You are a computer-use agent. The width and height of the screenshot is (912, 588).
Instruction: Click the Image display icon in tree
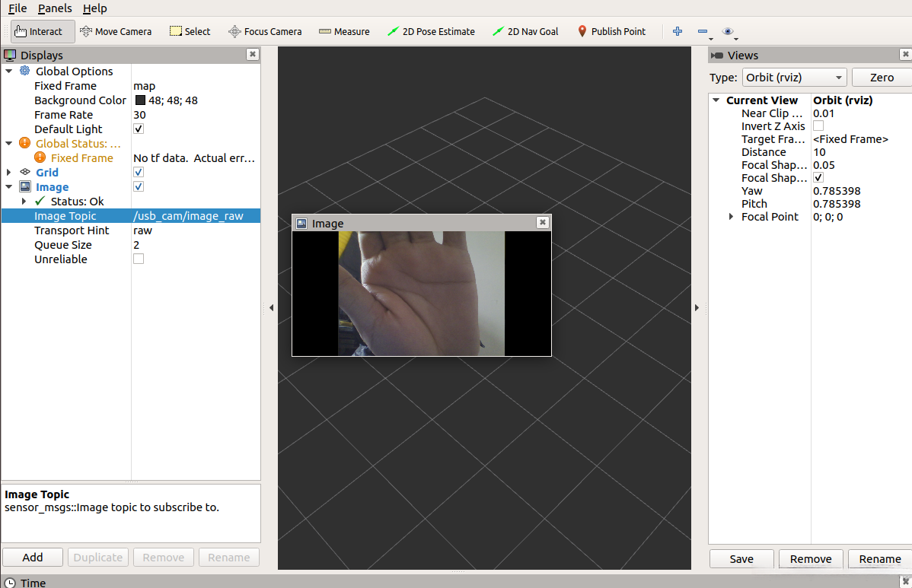coord(25,186)
